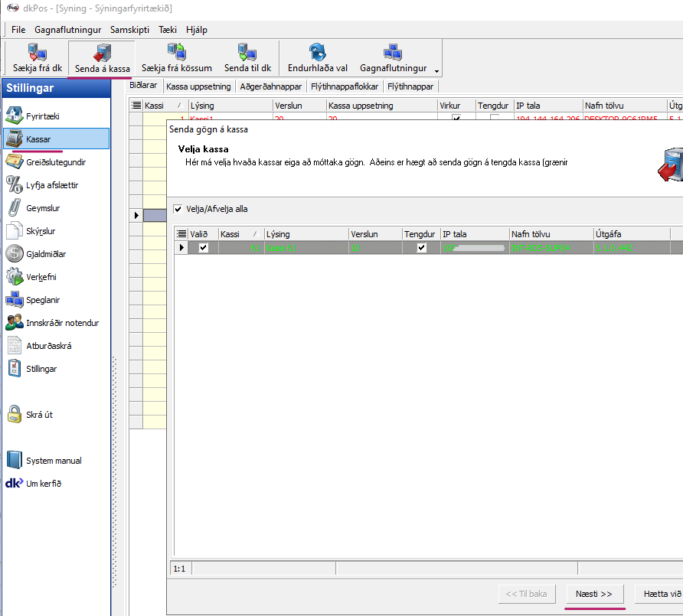Click the Hætta við button
This screenshot has height=616, width=683.
(660, 594)
